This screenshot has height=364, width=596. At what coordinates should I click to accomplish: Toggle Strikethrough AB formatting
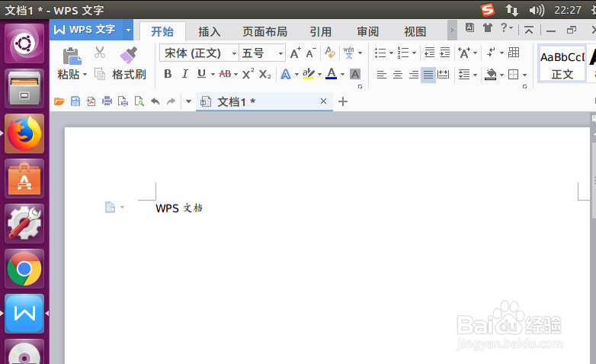click(225, 74)
